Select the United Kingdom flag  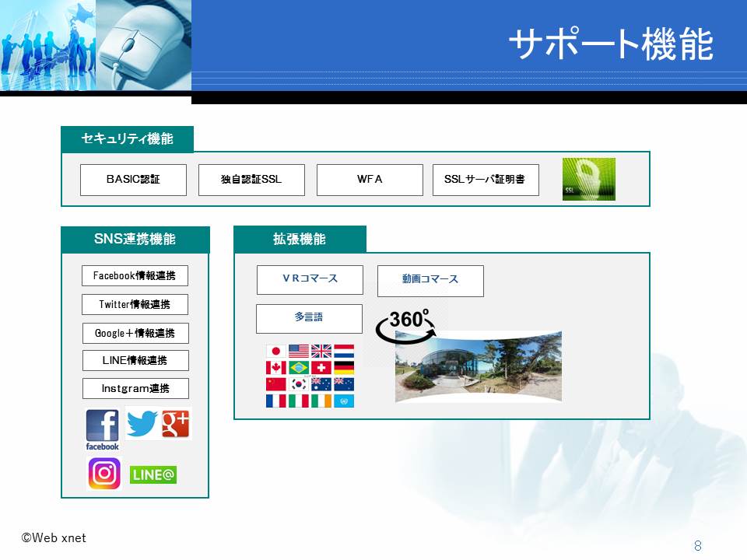pyautogui.click(x=321, y=352)
